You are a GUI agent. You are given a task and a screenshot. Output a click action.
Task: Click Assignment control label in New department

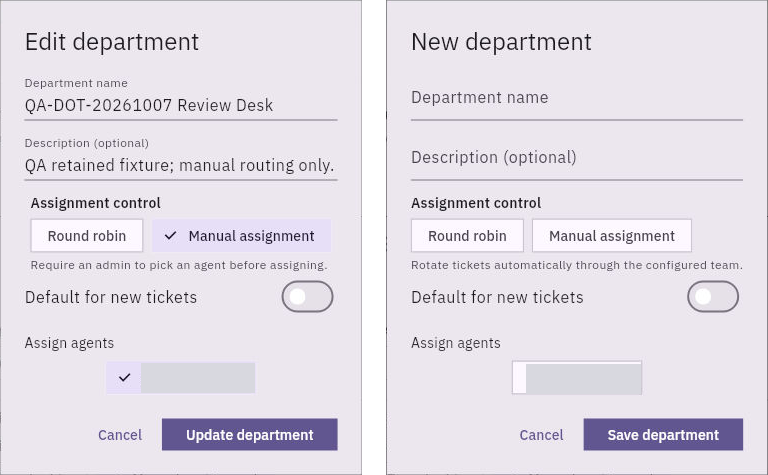coord(476,203)
